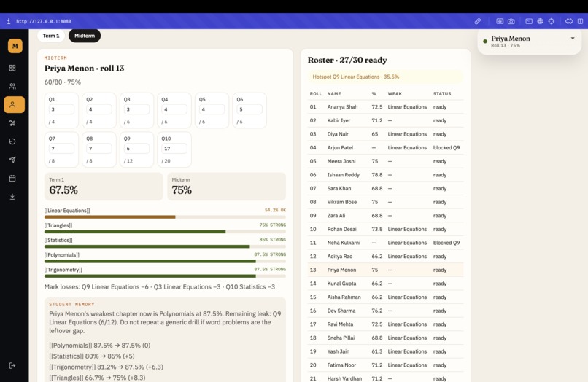588x382 pixels.
Task: Edit the Q2 score field
Action: click(x=99, y=109)
